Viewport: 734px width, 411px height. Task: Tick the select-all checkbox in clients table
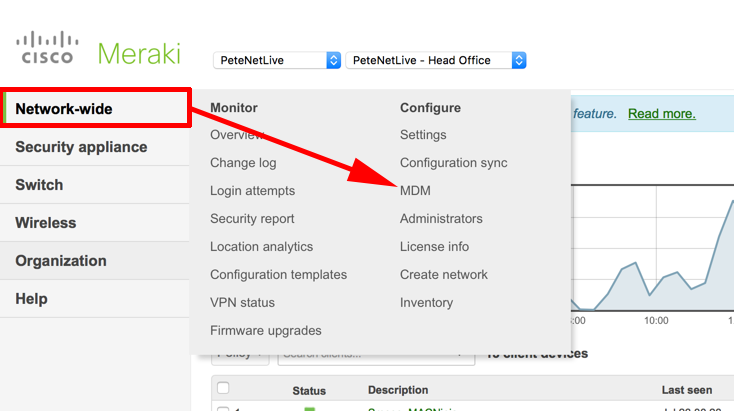click(x=223, y=388)
